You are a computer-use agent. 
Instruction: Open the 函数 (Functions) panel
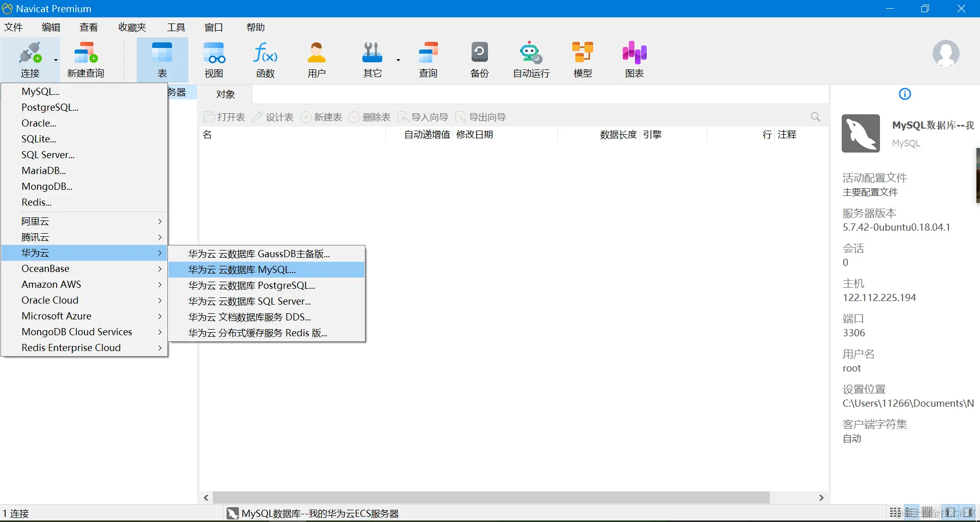pos(265,59)
